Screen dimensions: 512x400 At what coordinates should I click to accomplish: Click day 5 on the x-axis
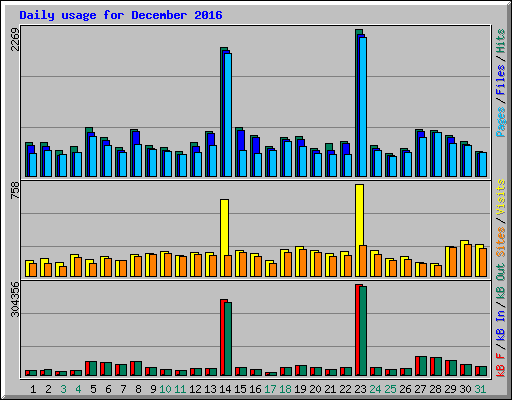tap(93, 389)
